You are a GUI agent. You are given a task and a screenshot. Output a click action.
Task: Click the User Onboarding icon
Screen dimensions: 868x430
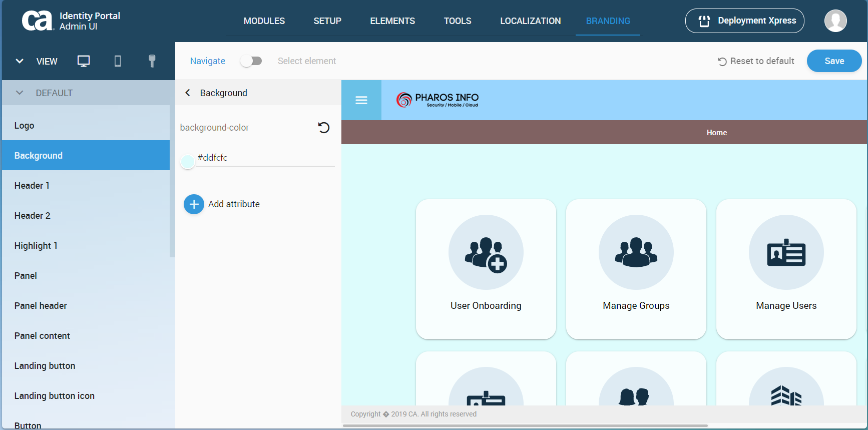486,252
